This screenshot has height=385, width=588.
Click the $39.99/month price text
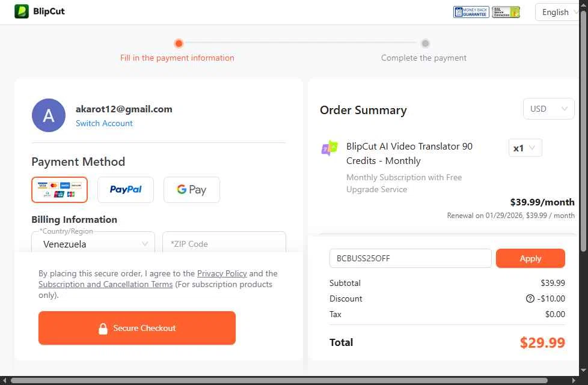click(542, 202)
